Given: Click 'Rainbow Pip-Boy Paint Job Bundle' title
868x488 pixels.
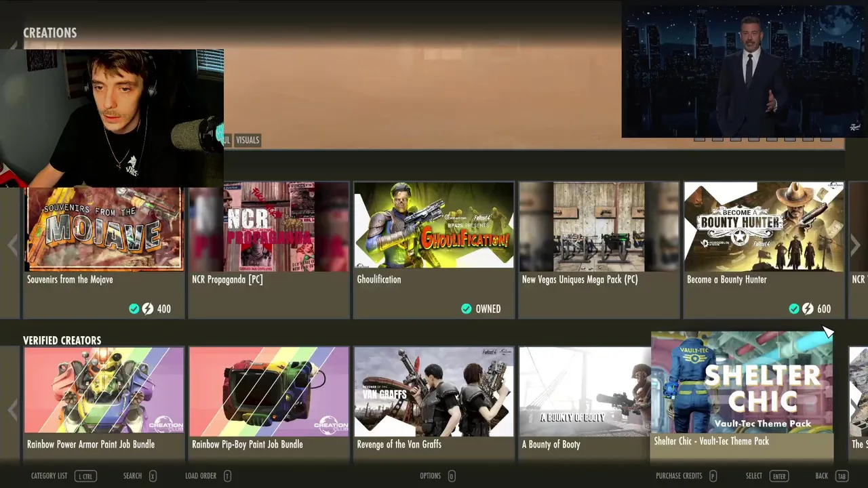Looking at the screenshot, I should tap(248, 444).
